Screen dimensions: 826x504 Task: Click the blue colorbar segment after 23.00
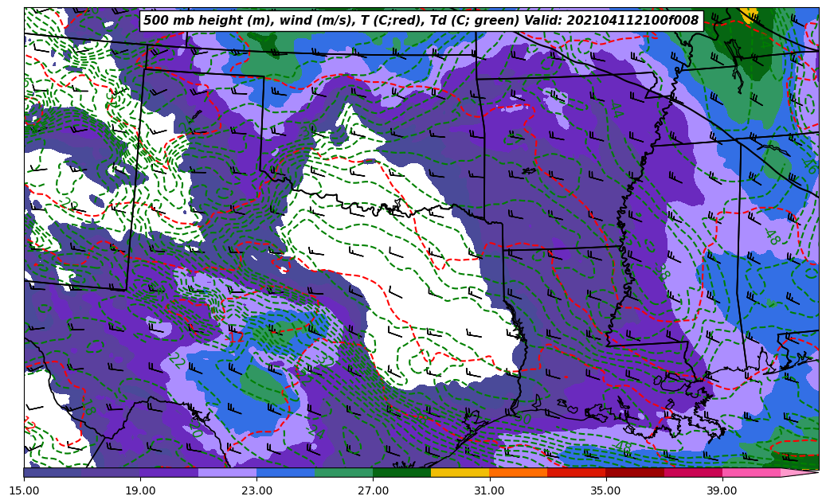285,472
